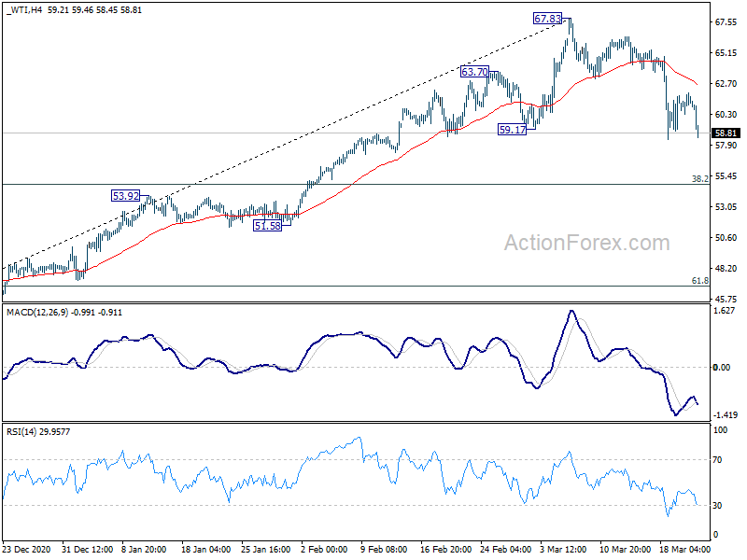This screenshot has width=747, height=560.
Task: Click the 48.20 price axis value
Action: (x=726, y=269)
